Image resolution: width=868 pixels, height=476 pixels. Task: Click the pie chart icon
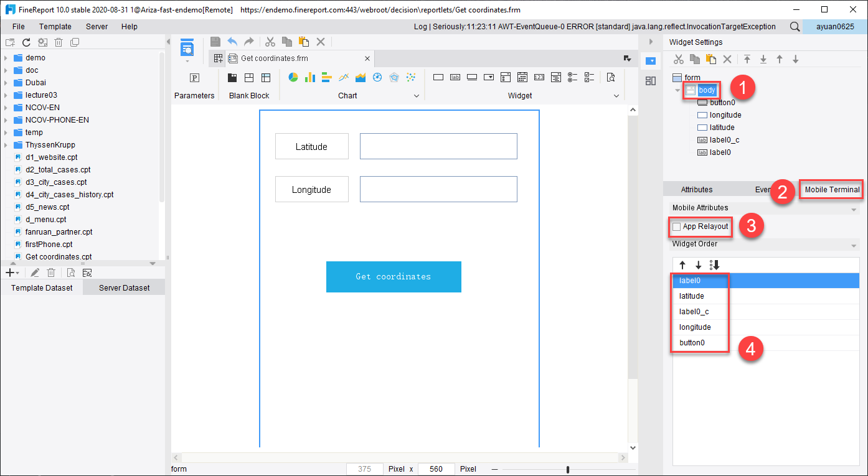pos(293,77)
